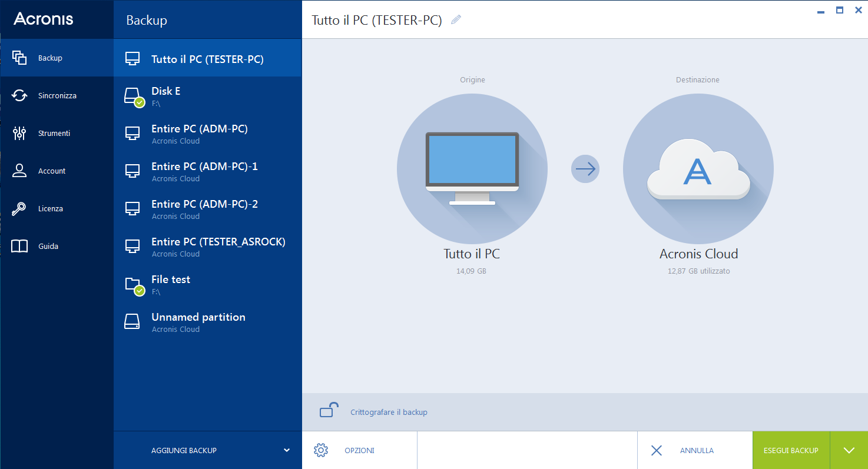The width and height of the screenshot is (868, 469).
Task: Click the X icon beside ANNULLA
Action: point(657,450)
